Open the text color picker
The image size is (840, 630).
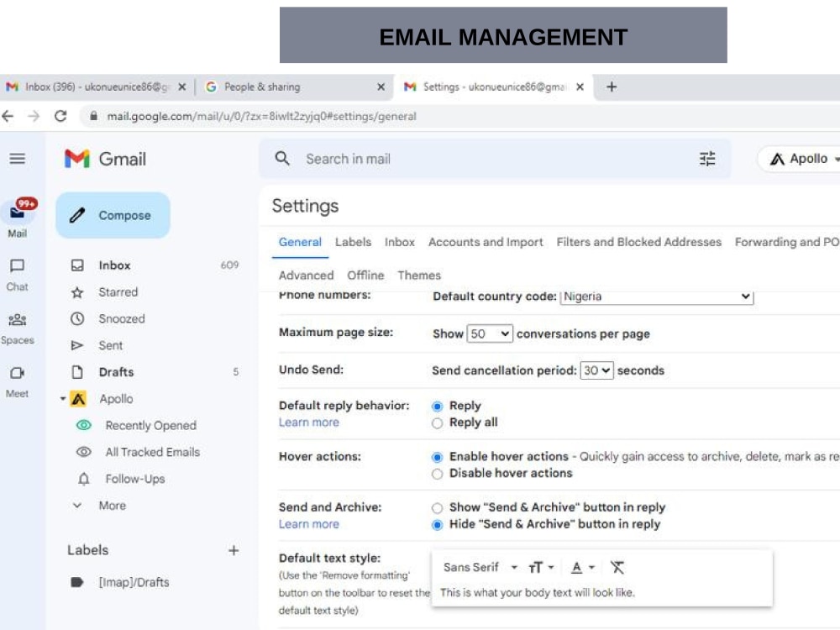[583, 567]
